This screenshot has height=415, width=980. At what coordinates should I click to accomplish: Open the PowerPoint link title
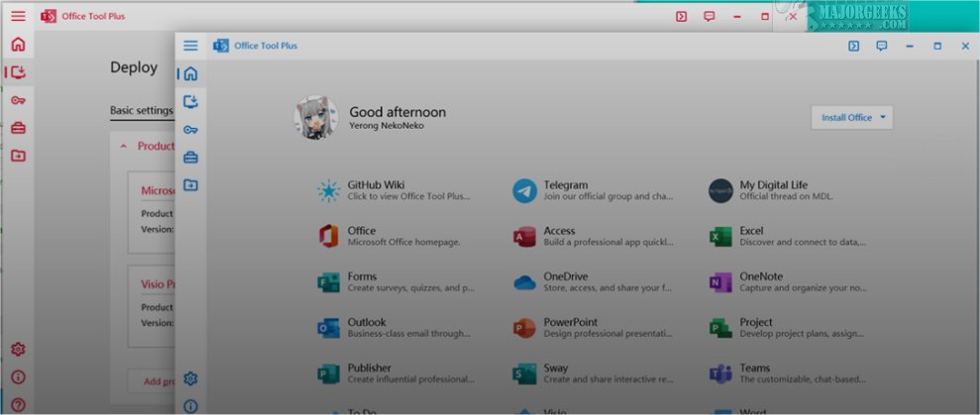click(571, 322)
